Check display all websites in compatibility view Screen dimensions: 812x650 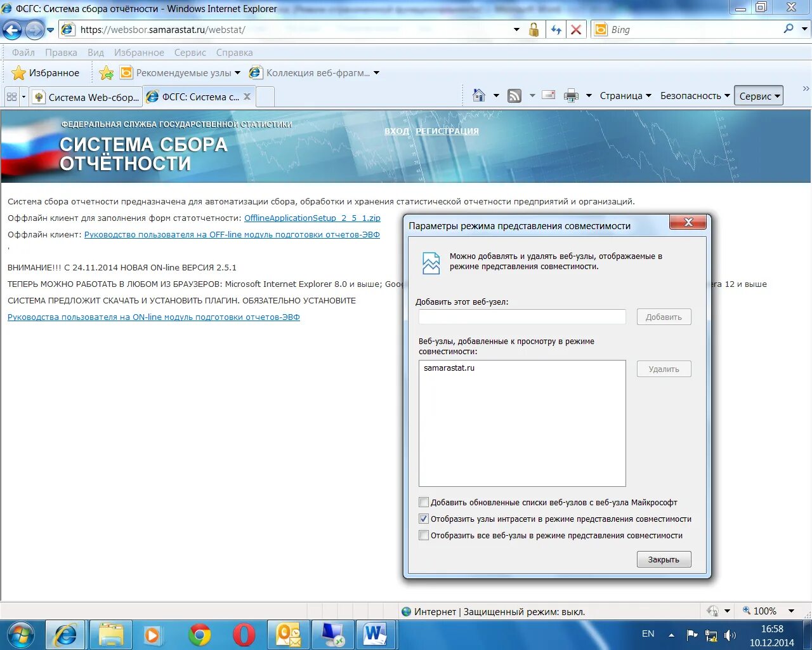tap(424, 535)
